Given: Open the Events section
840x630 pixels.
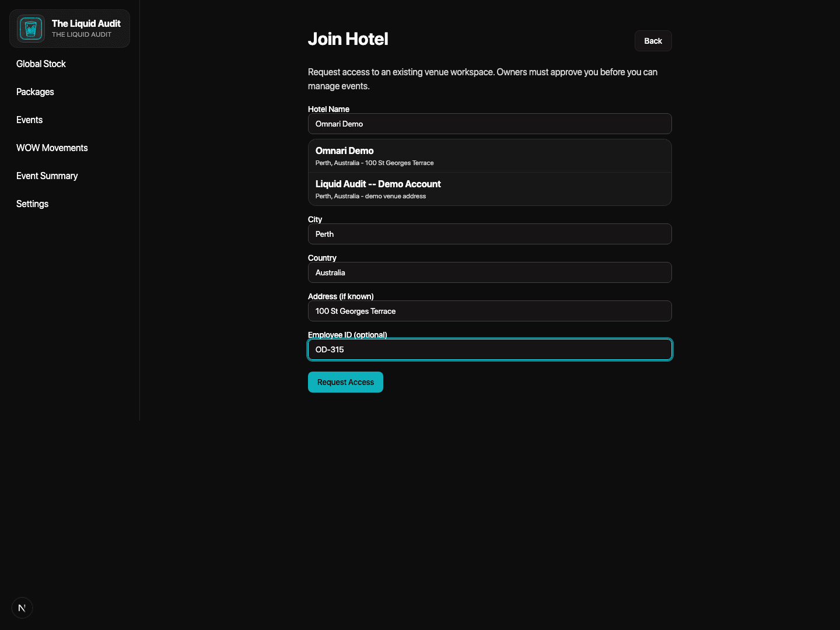Looking at the screenshot, I should click(29, 120).
